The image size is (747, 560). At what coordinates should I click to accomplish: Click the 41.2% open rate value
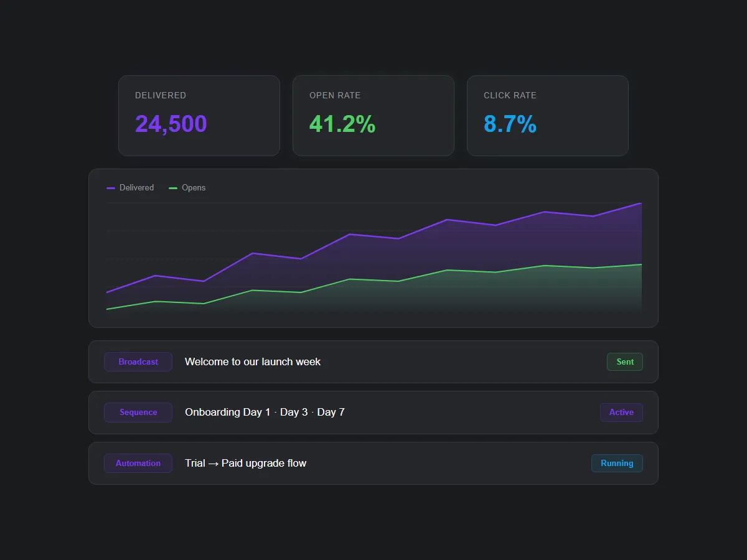342,124
